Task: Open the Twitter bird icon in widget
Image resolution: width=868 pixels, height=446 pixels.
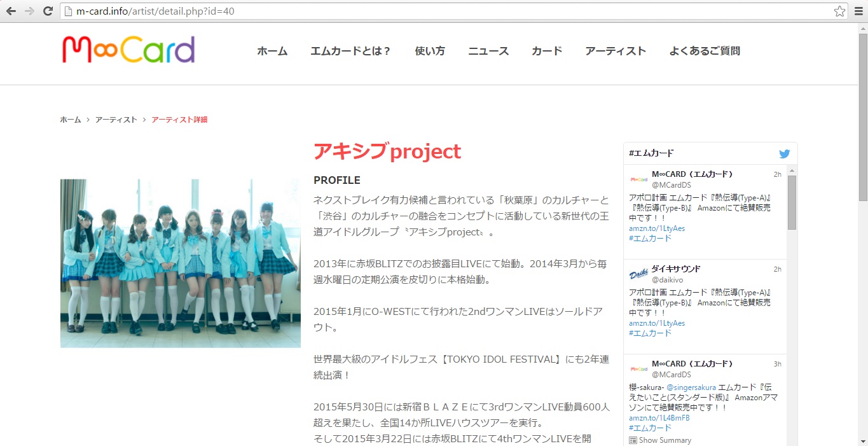Action: pyautogui.click(x=785, y=153)
